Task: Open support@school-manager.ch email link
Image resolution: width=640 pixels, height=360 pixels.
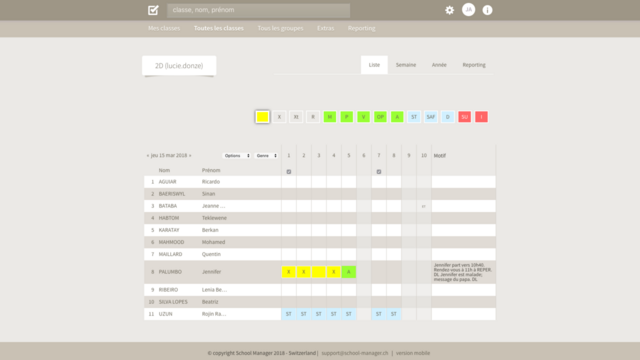Action: [x=355, y=353]
